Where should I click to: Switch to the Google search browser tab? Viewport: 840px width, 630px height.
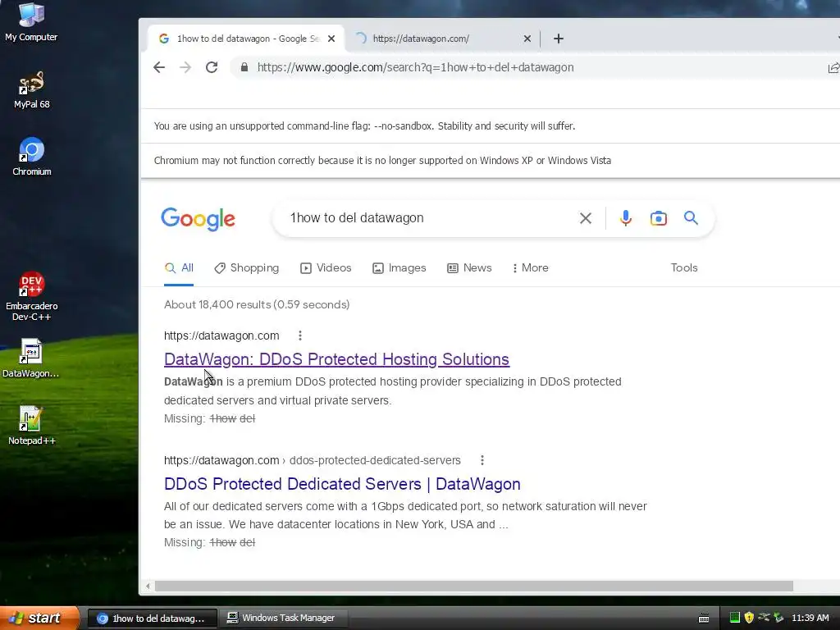point(244,39)
